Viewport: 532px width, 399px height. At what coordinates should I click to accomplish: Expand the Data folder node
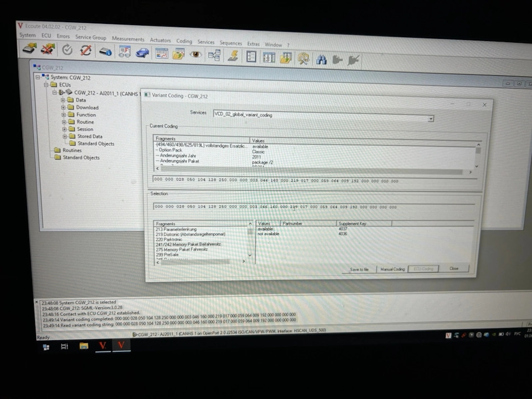click(x=63, y=100)
